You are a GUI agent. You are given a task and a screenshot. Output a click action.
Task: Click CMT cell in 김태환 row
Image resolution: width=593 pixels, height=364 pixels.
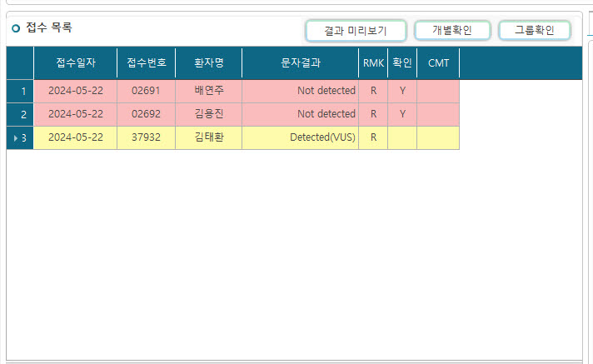click(x=438, y=137)
